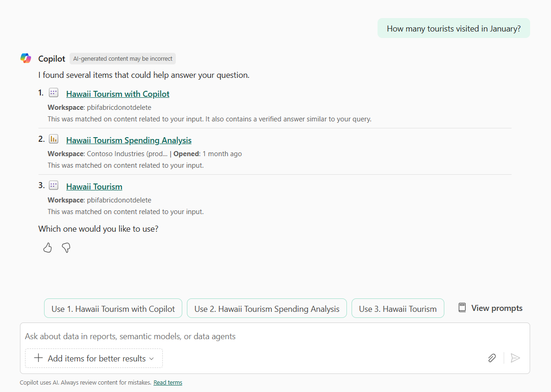Click the thumbs down feedback icon
This screenshot has height=392, width=551.
66,248
